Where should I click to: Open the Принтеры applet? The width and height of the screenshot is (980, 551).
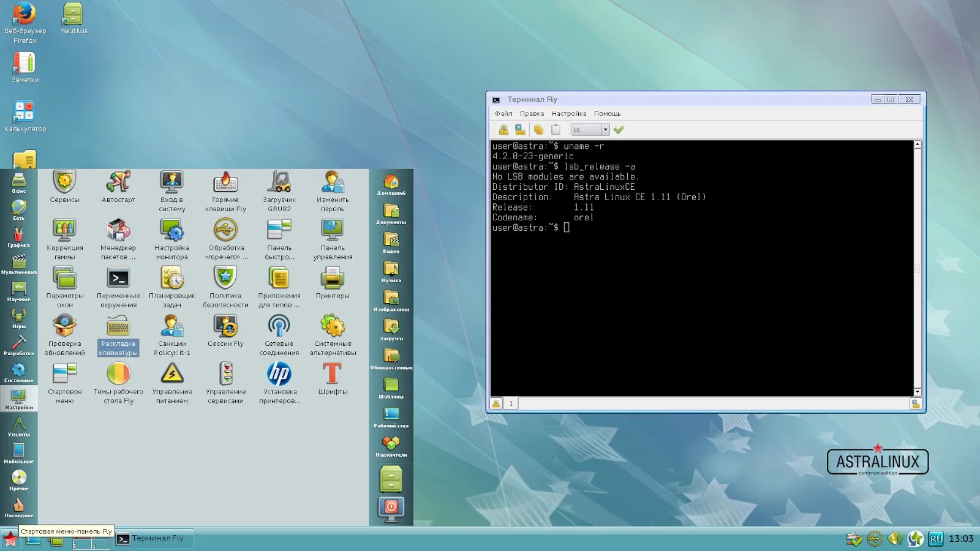pyautogui.click(x=333, y=283)
